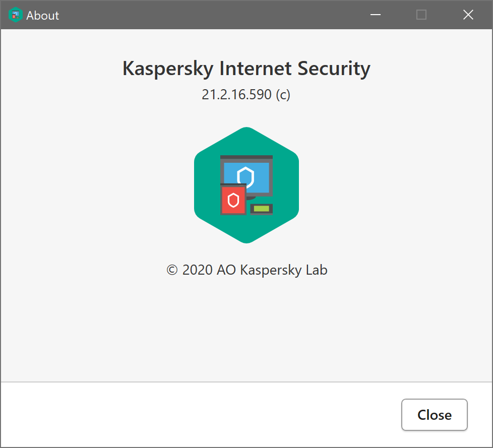Click the white shield on the red tablet

233,200
